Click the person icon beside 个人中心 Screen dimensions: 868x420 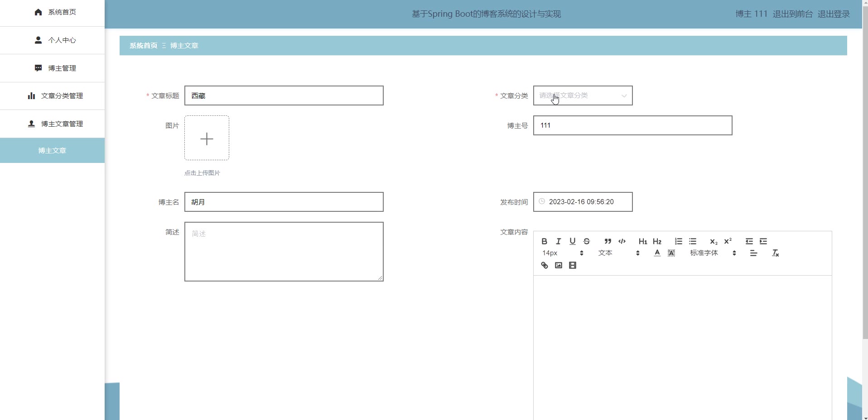[x=38, y=40]
